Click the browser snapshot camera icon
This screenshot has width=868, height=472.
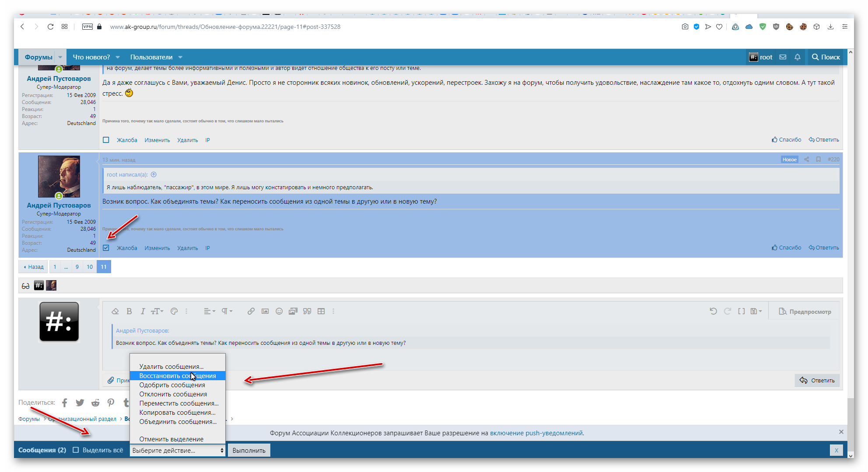coord(685,27)
